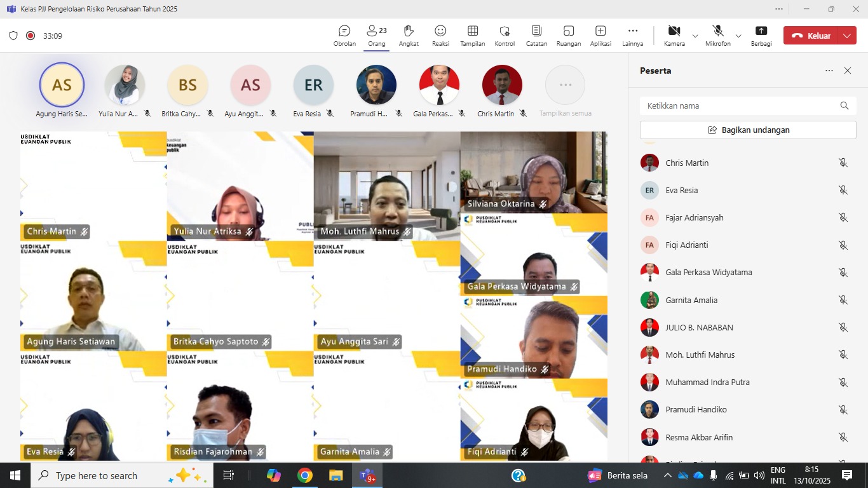Viewport: 868px width, 488px height.
Task: Open the Peserta panel more options menu
Action: click(x=829, y=71)
